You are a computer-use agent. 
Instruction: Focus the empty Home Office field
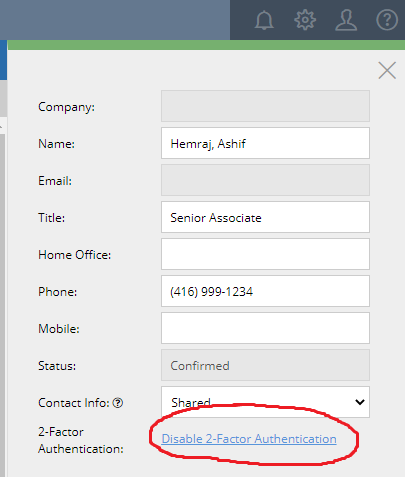(265, 254)
